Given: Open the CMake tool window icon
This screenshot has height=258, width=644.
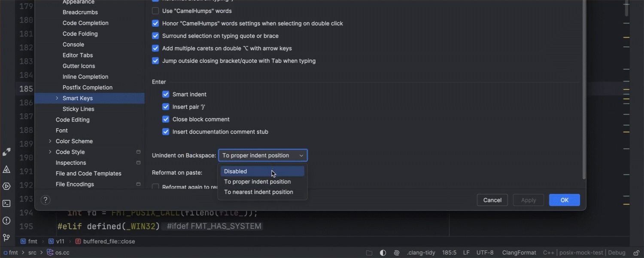Looking at the screenshot, I should click(6, 169).
